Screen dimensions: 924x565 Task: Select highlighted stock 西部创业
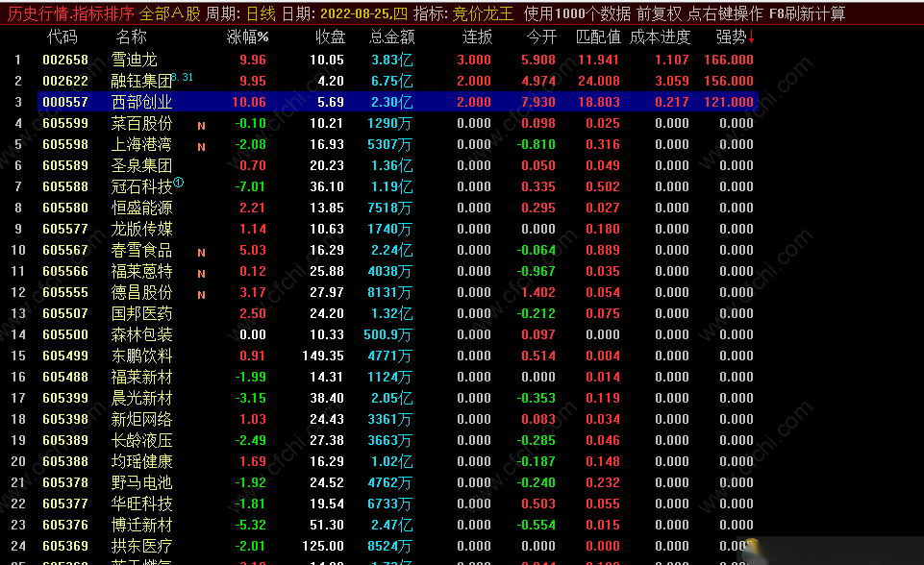(141, 102)
